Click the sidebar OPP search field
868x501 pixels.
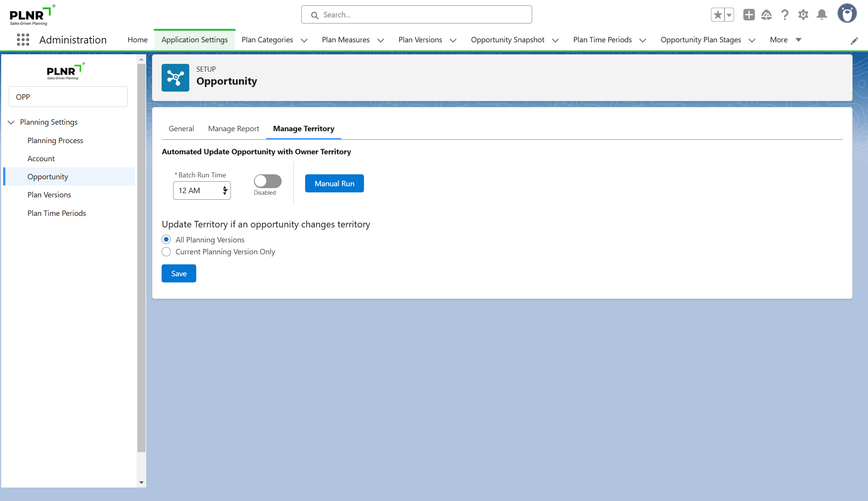(68, 97)
